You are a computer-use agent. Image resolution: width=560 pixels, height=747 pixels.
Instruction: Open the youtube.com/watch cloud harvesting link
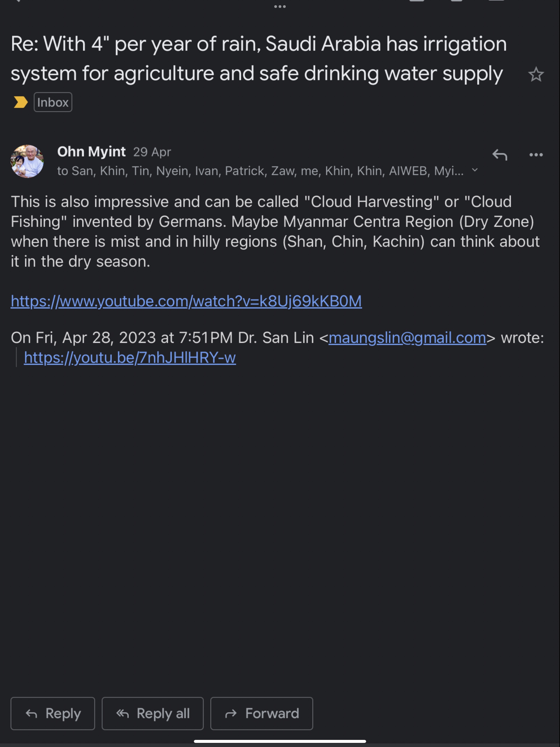pyautogui.click(x=186, y=301)
